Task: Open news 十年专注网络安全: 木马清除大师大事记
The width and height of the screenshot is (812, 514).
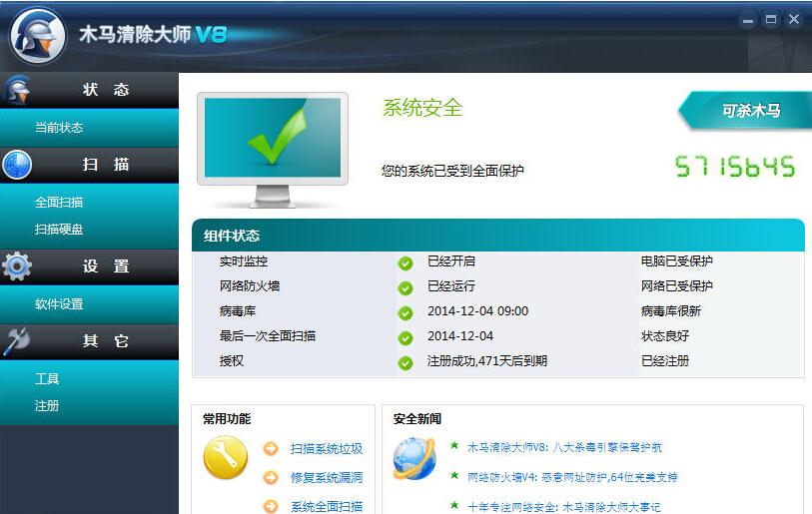Action: (564, 507)
